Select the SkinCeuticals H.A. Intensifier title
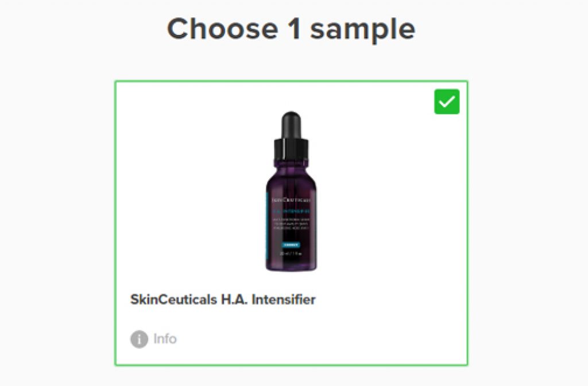The image size is (588, 386). 223,299
